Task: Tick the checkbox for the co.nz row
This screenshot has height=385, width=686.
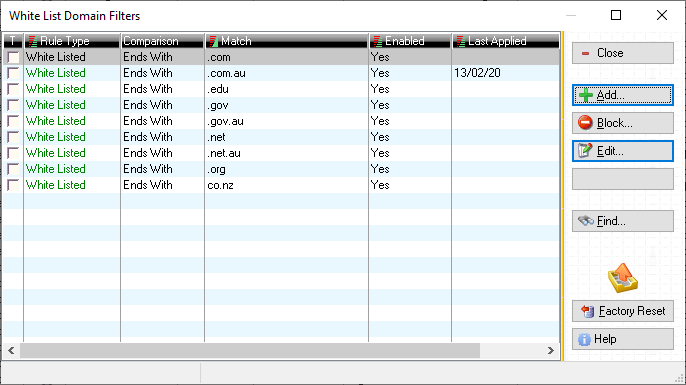Action: (14, 185)
